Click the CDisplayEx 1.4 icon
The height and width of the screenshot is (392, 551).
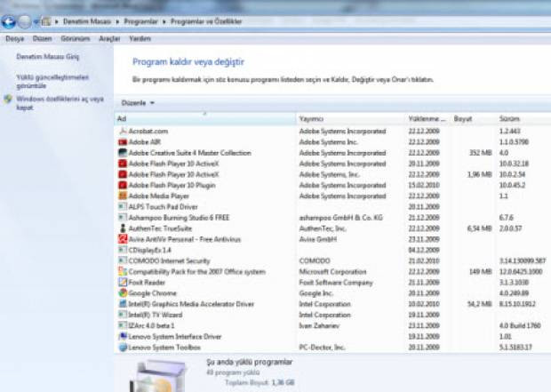[123, 250]
